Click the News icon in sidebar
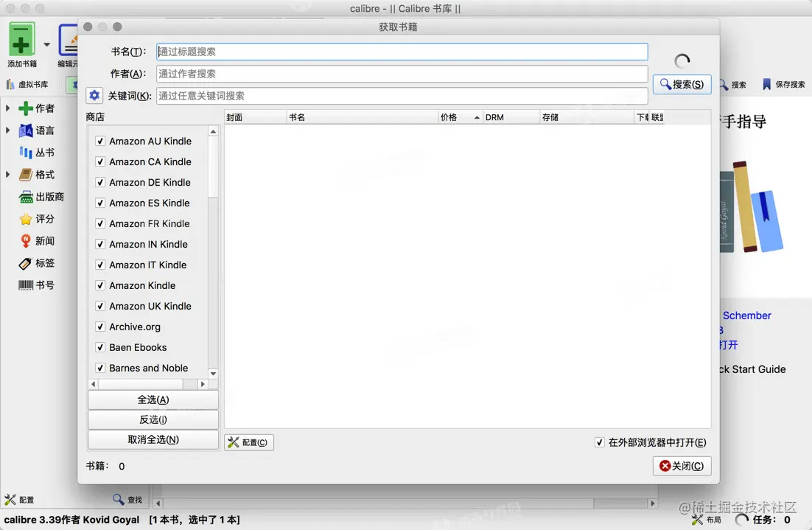The width and height of the screenshot is (812, 530). 25,241
